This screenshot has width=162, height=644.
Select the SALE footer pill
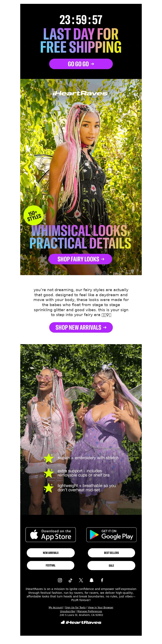point(112,565)
